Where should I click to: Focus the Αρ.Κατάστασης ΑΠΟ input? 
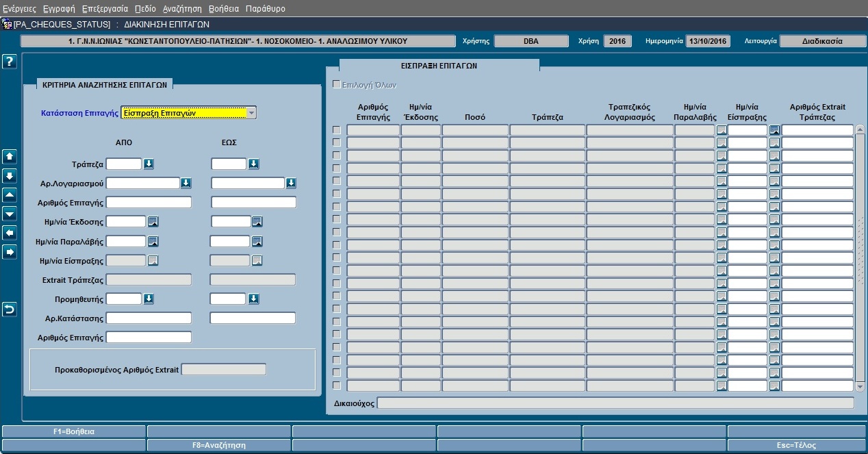tap(149, 318)
